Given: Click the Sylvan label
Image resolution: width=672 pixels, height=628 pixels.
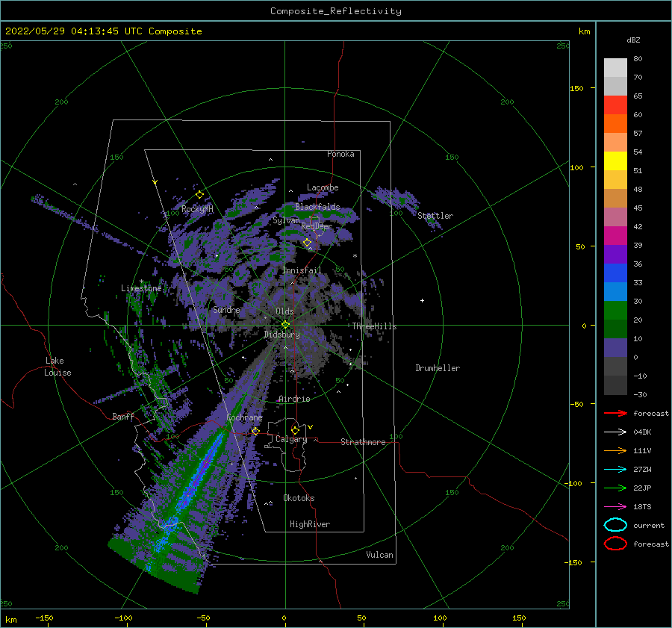Looking at the screenshot, I should [286, 220].
